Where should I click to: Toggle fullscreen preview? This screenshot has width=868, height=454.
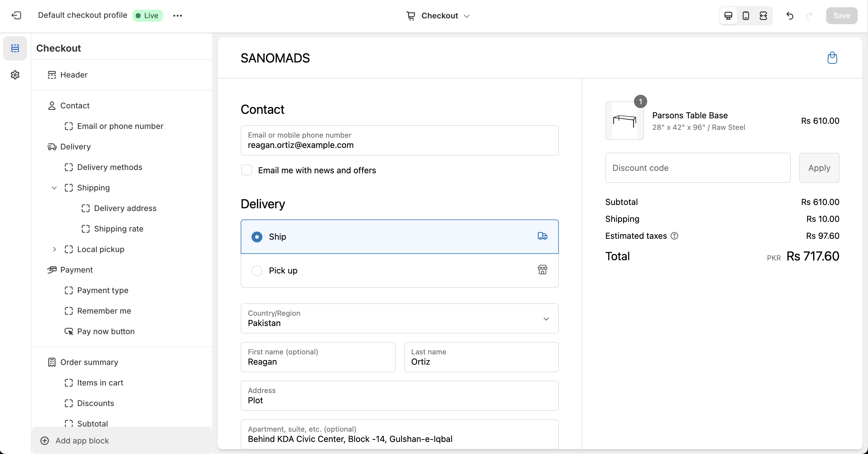point(763,15)
